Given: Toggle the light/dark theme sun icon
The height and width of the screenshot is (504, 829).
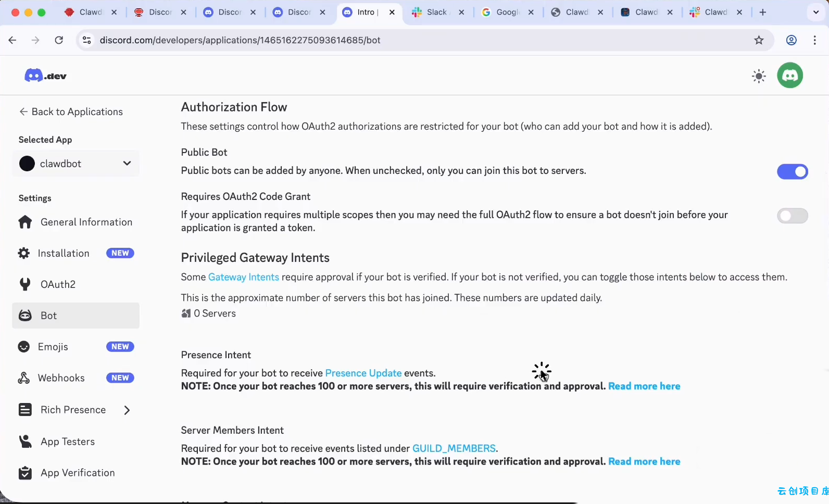Looking at the screenshot, I should tap(759, 76).
